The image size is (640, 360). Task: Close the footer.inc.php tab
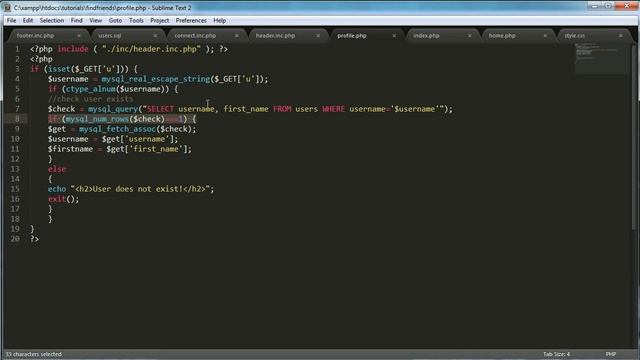click(79, 36)
